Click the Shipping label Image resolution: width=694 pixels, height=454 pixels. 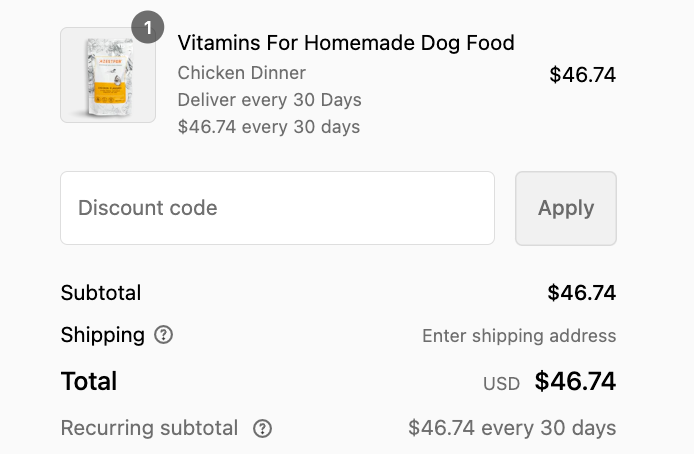102,335
